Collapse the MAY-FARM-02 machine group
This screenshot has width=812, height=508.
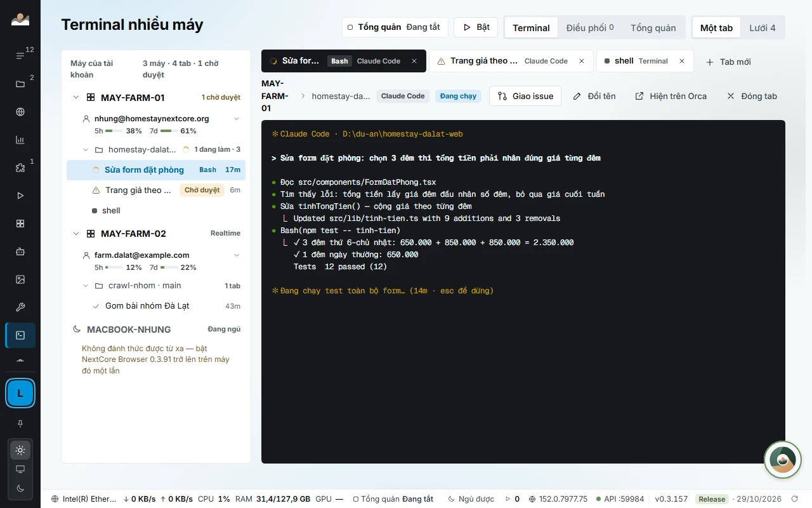tap(76, 234)
